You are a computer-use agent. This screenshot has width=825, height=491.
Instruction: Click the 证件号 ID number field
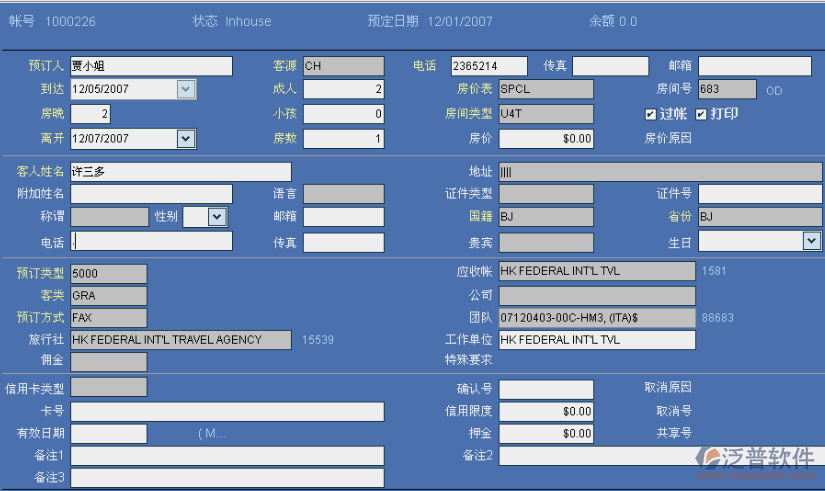click(x=760, y=194)
